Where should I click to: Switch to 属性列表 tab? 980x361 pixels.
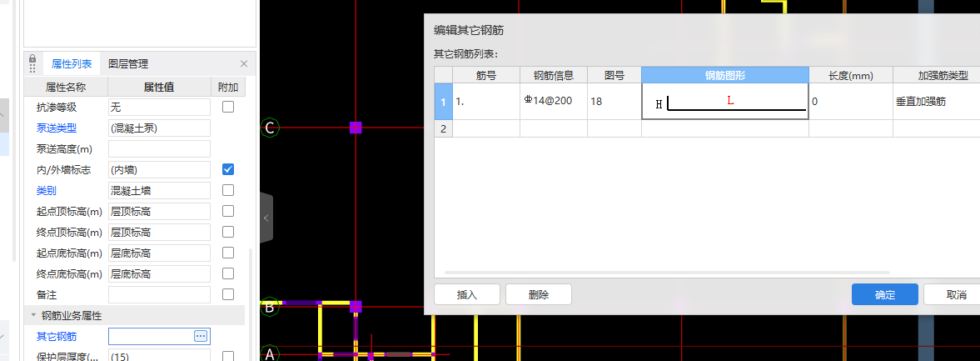tap(72, 64)
